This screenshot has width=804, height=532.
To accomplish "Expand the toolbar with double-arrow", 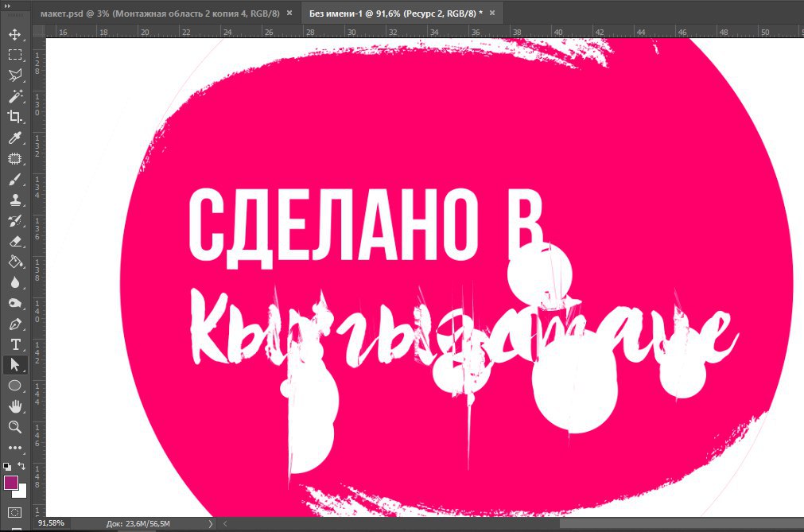I will click(x=7, y=6).
